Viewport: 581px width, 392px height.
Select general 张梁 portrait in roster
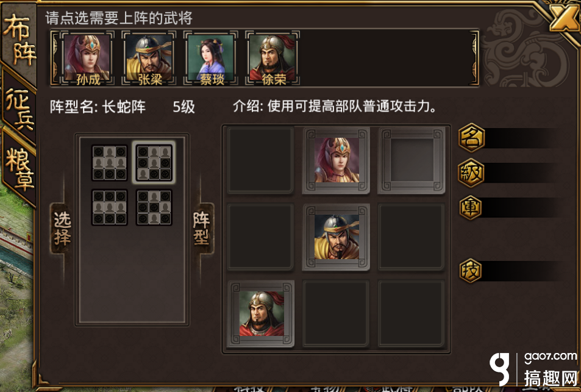point(149,58)
